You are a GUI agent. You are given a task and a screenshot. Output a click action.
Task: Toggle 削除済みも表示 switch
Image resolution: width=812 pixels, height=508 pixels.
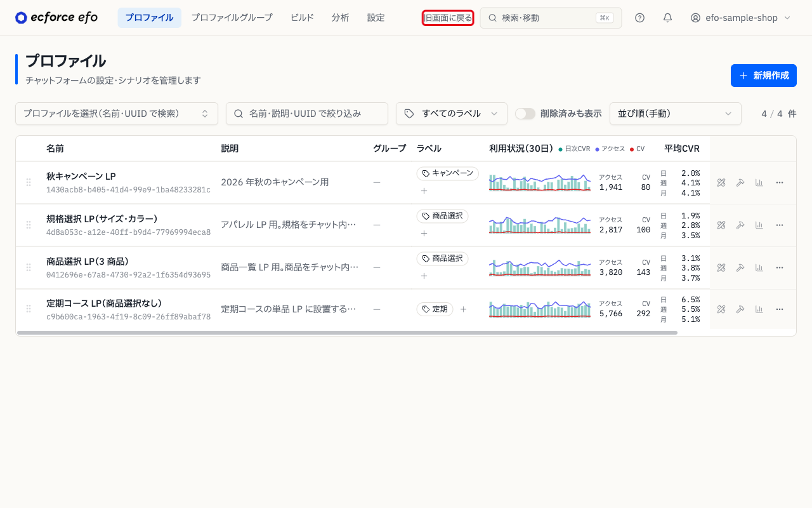click(525, 114)
